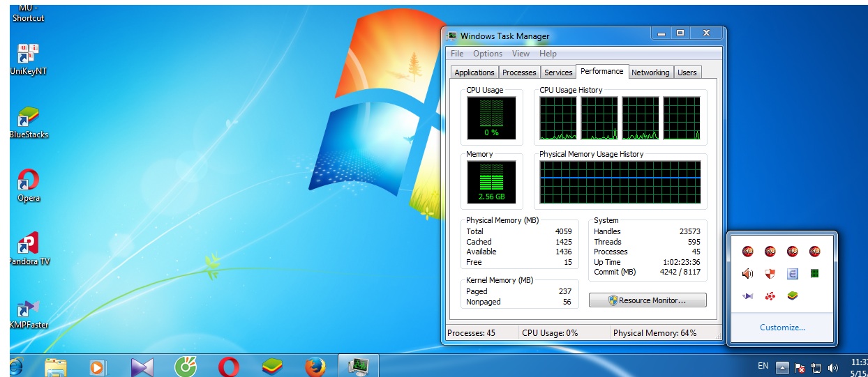Click the Physical Memory Usage History graph
Screen dimensions: 868x377
620,181
